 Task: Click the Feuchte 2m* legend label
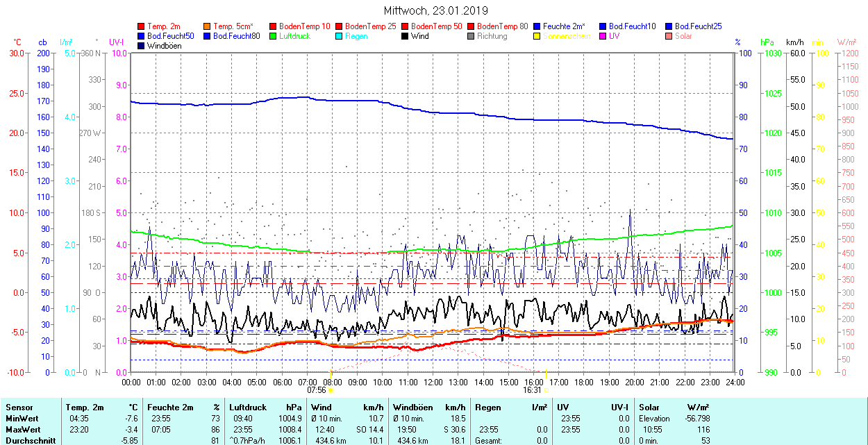[x=565, y=26]
